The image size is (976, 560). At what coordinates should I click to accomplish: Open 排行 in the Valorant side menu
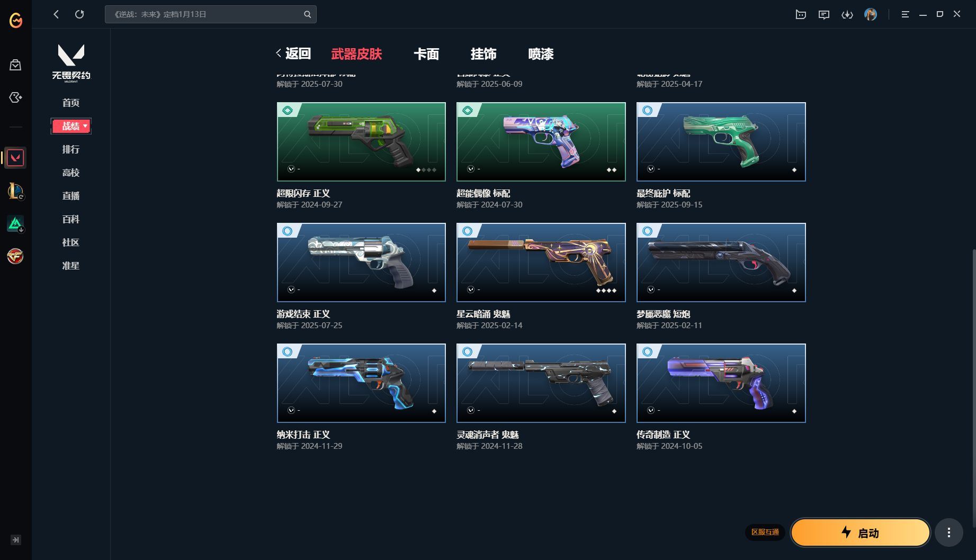tap(71, 149)
